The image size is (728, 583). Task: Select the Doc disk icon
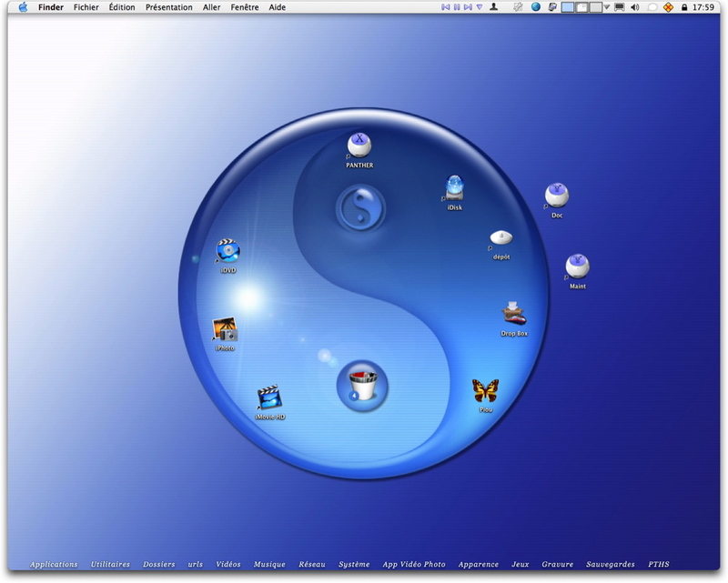click(x=557, y=195)
